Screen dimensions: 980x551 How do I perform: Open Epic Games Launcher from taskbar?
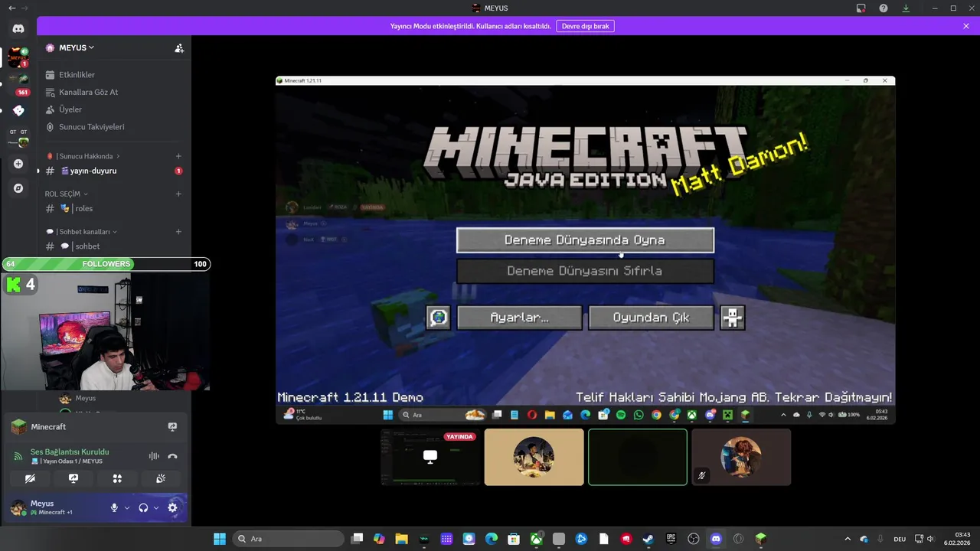point(671,539)
